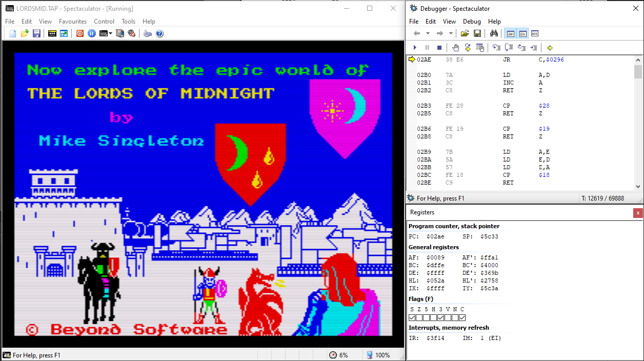This screenshot has height=361, width=644.
Task: Save snapshot icon in Spectaculator toolbar
Action: (x=36, y=33)
